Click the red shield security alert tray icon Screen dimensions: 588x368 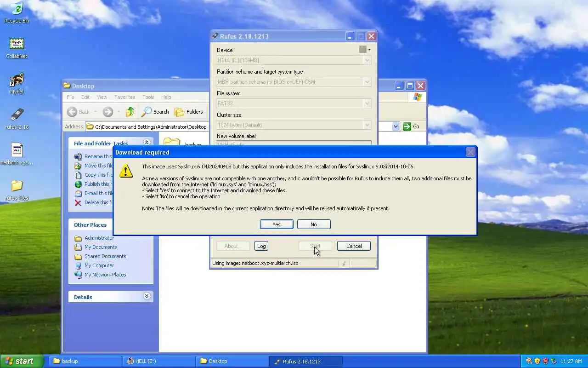click(x=545, y=361)
